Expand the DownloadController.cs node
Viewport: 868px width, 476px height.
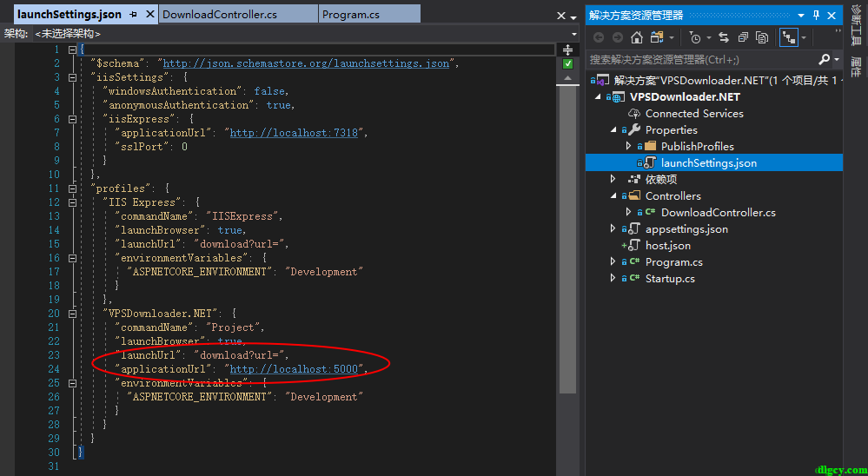point(628,212)
